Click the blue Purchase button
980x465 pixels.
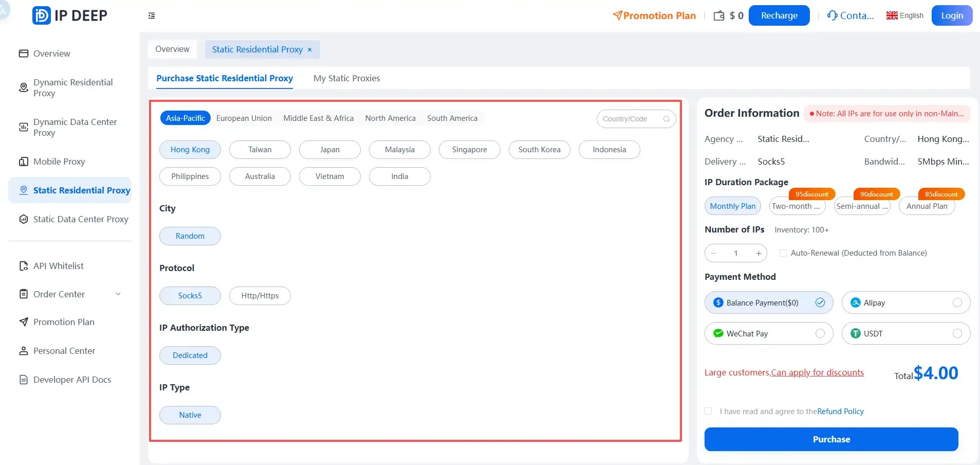click(831, 439)
